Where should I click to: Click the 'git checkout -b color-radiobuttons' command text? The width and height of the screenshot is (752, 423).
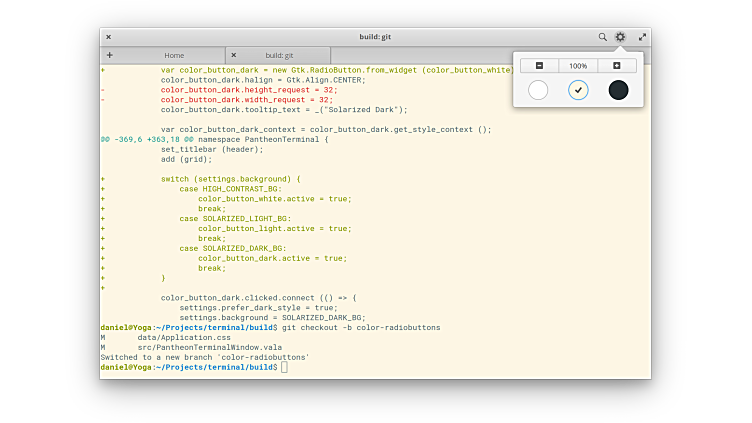click(x=361, y=327)
